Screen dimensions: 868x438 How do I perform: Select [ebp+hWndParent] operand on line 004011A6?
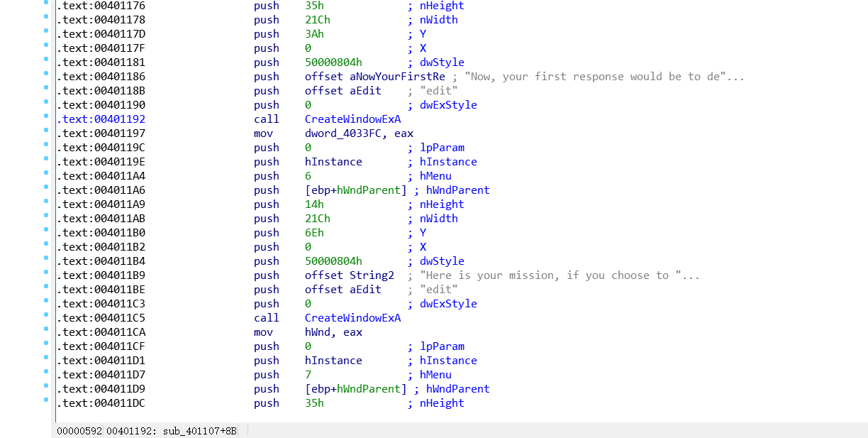tap(356, 190)
